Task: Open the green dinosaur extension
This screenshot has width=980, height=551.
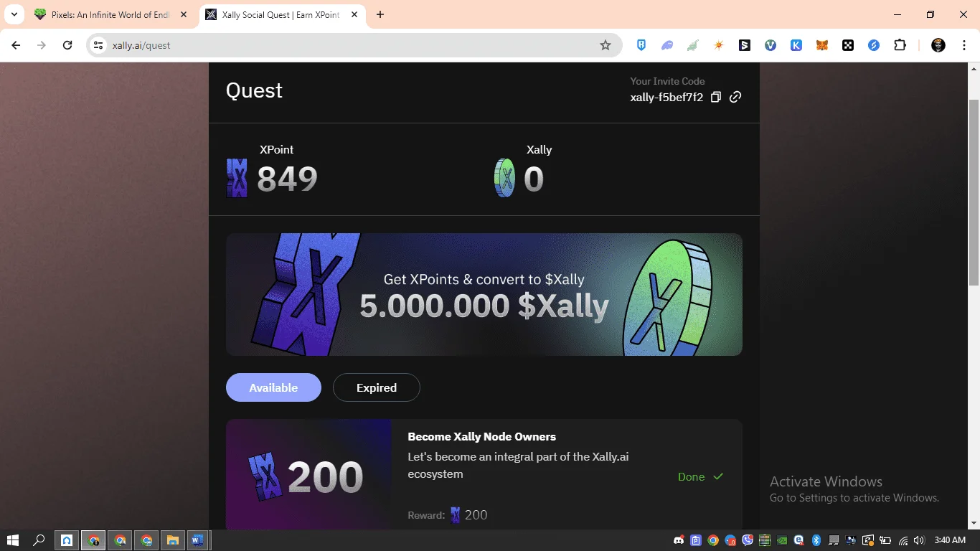Action: (x=693, y=45)
